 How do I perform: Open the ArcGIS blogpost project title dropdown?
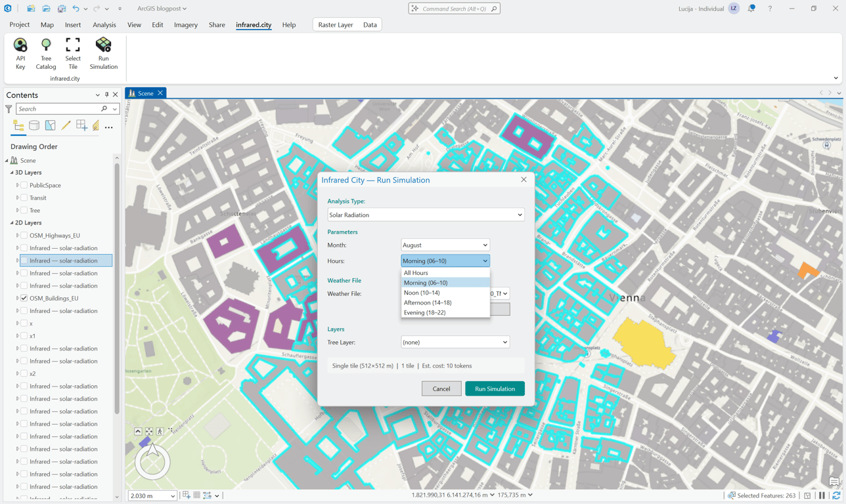[x=162, y=9]
